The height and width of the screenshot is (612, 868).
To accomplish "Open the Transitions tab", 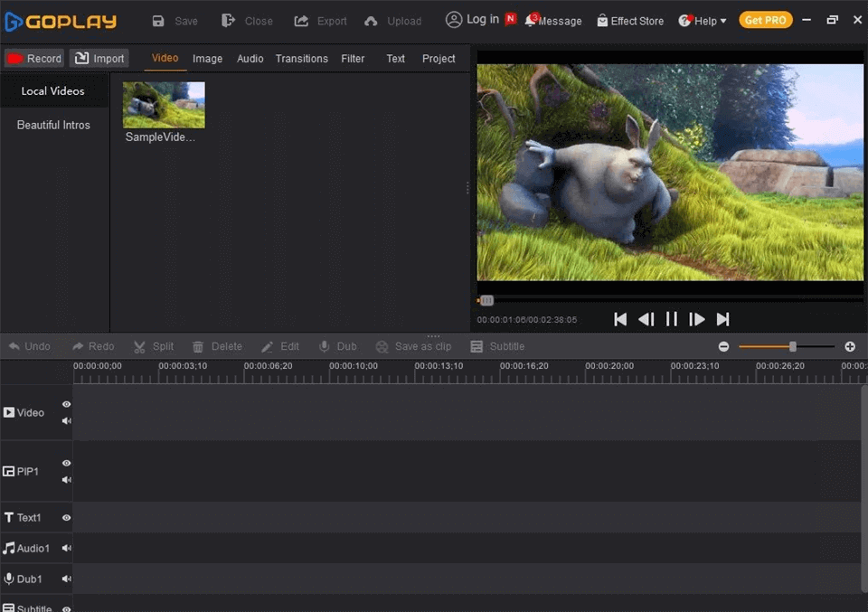I will point(302,59).
